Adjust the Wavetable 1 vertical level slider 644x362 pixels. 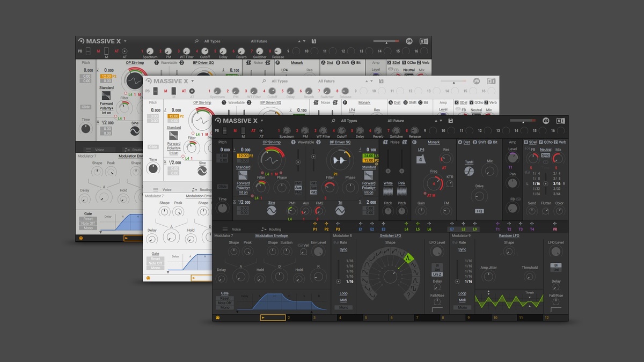coord(298,162)
